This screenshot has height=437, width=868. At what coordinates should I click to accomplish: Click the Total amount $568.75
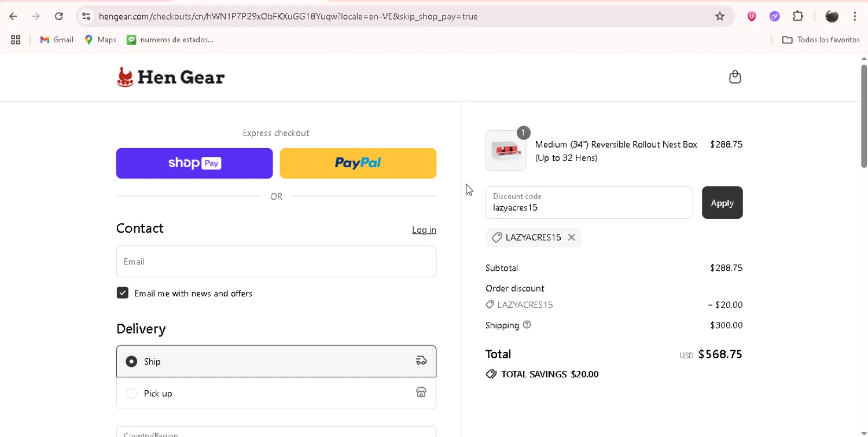pyautogui.click(x=720, y=354)
